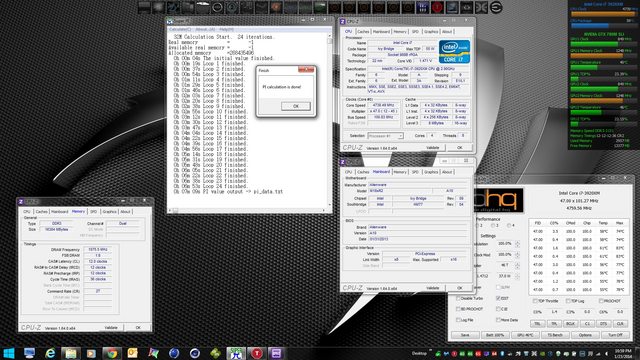
Task: Open the Calculate menu in Super PI
Action: [x=179, y=29]
